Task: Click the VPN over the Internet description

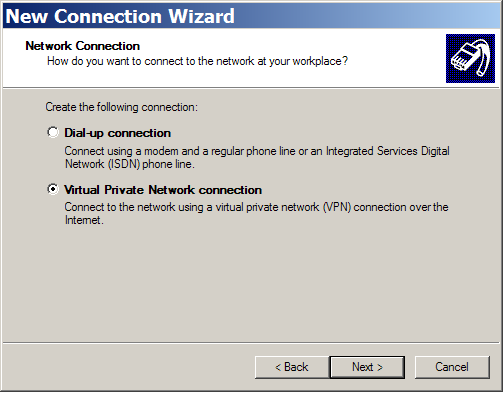Action: pyautogui.click(x=256, y=213)
